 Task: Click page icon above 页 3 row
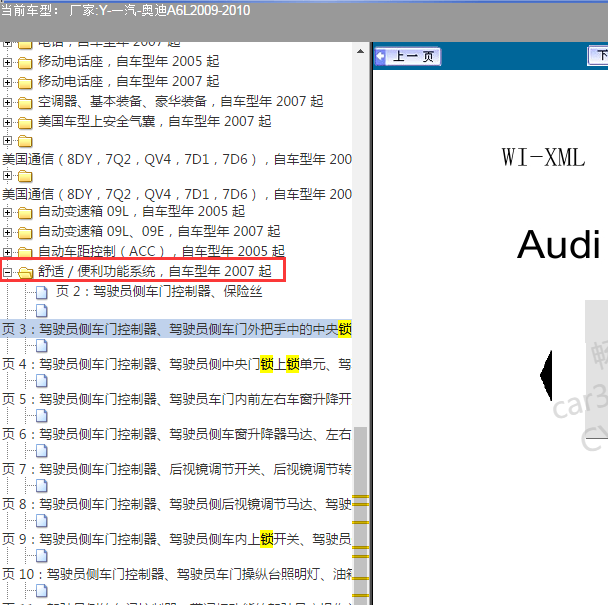(42, 311)
